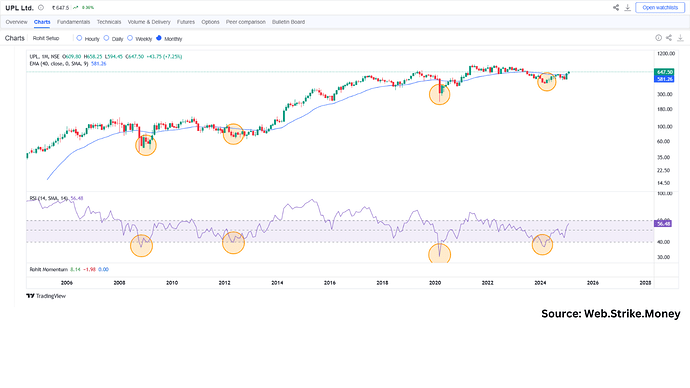Click the info icon beside UPL Ltd.
Screen dimensions: 690x388
pos(41,7)
